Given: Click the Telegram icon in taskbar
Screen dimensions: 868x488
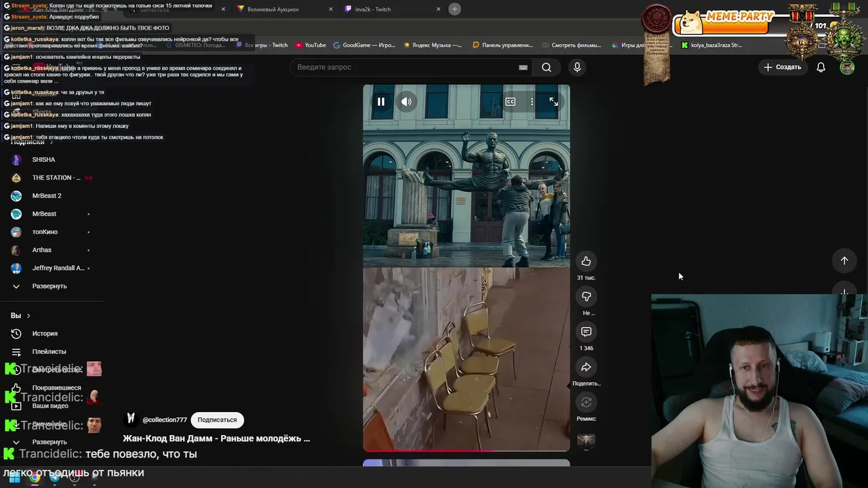Looking at the screenshot, I should (x=55, y=478).
